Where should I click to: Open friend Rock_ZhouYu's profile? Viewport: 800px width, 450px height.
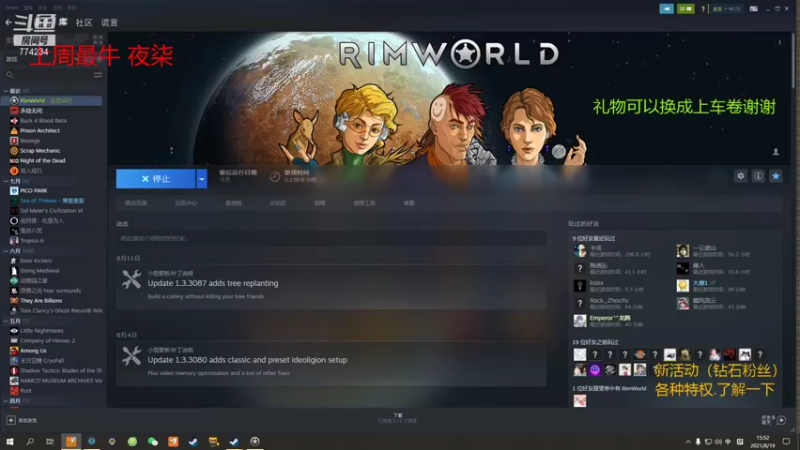pyautogui.click(x=609, y=301)
